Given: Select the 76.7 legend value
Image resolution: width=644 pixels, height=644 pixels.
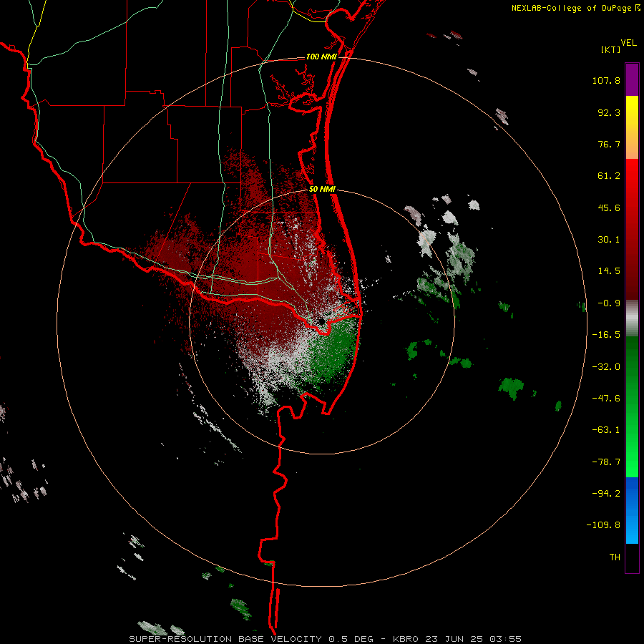Looking at the screenshot, I should pos(609,144).
